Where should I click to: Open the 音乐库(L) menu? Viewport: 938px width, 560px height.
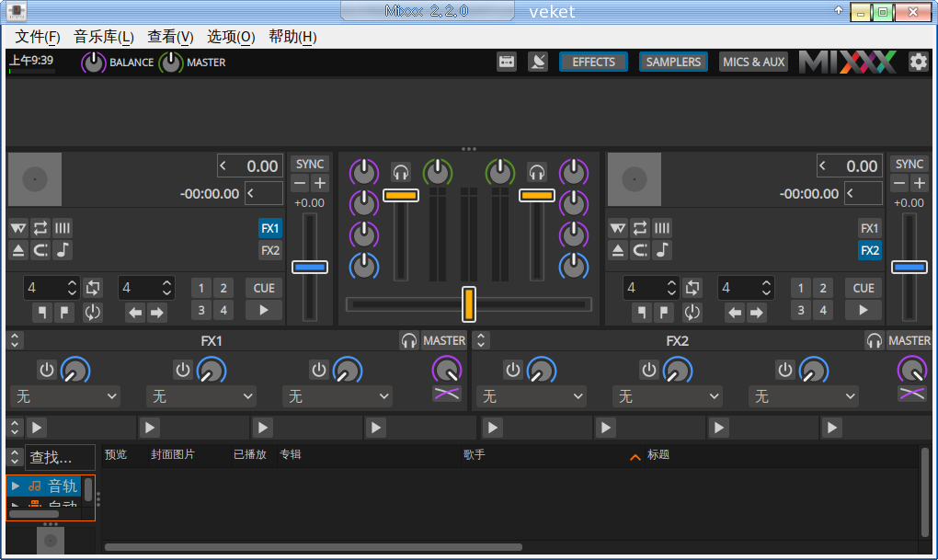point(104,37)
